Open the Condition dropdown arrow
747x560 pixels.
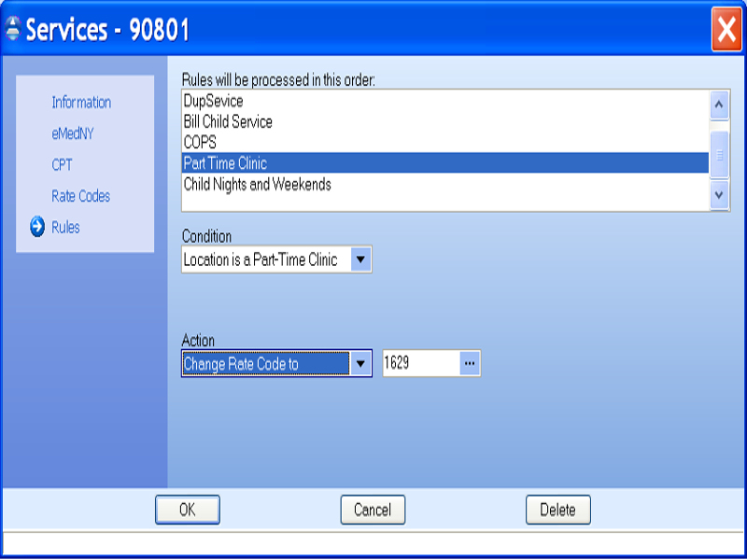tap(360, 259)
